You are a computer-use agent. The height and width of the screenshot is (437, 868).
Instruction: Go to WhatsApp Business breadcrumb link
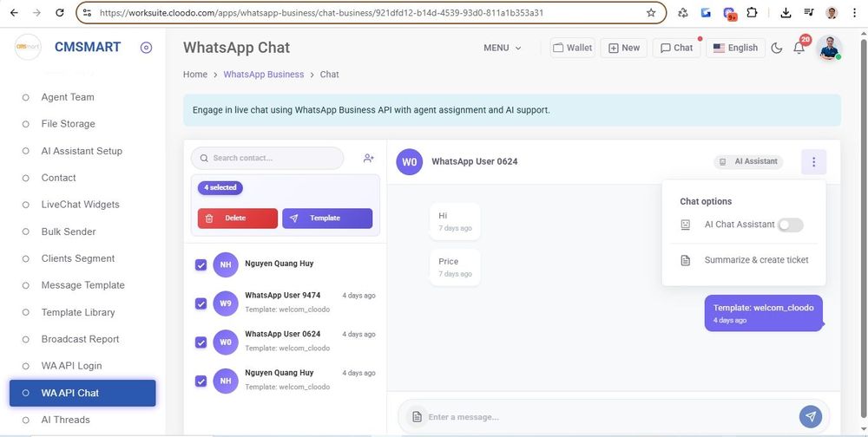tap(263, 75)
